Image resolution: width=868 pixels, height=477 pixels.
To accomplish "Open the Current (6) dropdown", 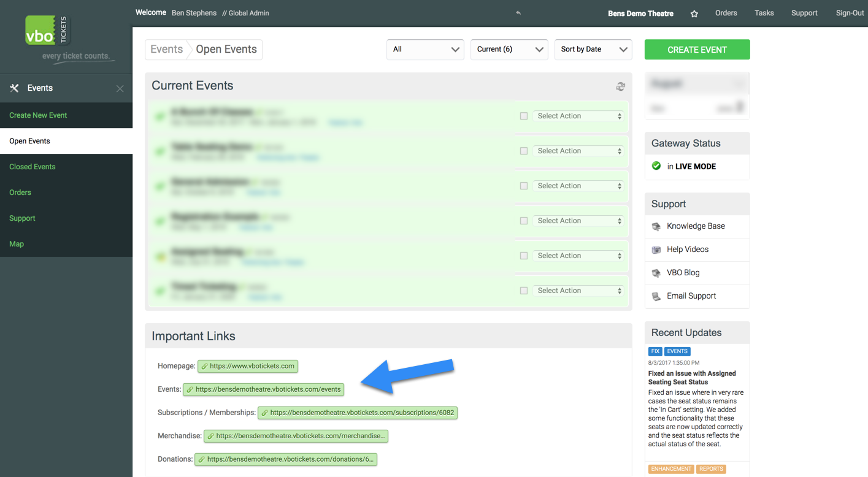I will (509, 50).
